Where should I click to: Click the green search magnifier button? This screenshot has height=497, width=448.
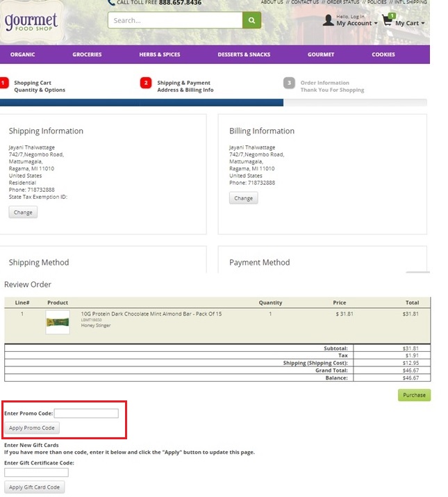(x=251, y=20)
